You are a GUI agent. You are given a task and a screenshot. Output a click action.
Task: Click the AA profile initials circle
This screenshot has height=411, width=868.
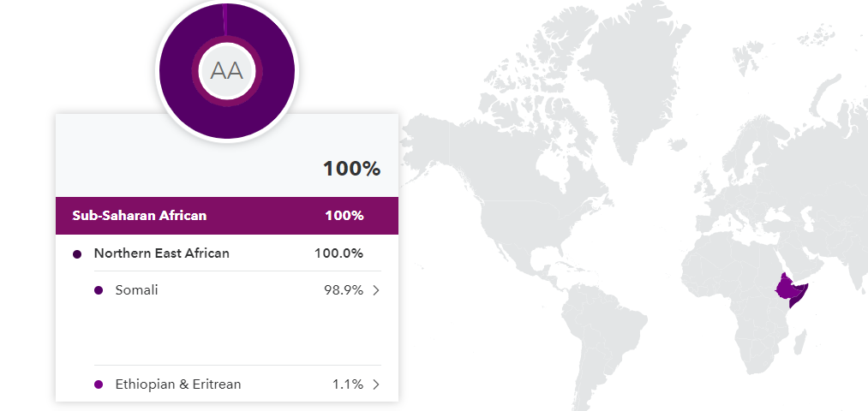227,71
